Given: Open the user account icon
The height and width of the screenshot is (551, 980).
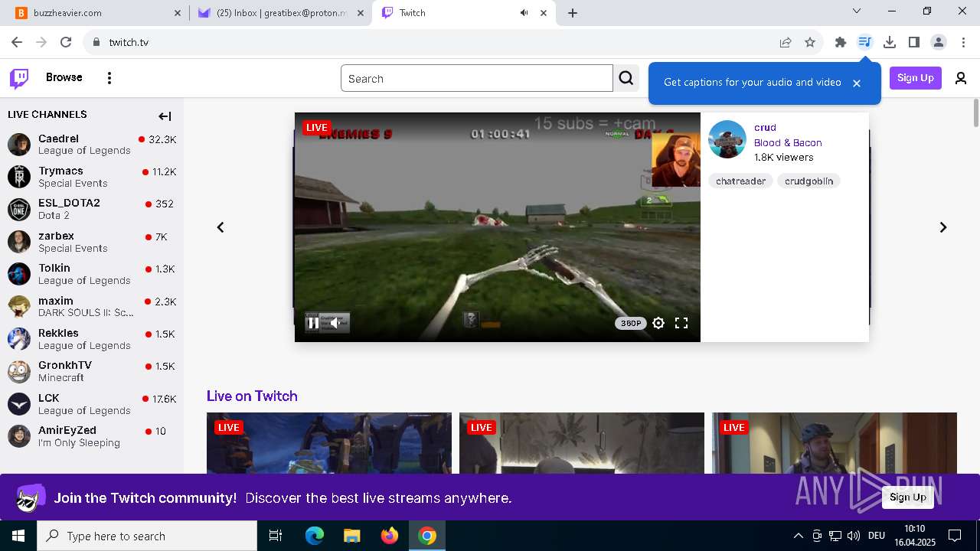Looking at the screenshot, I should pos(961,78).
